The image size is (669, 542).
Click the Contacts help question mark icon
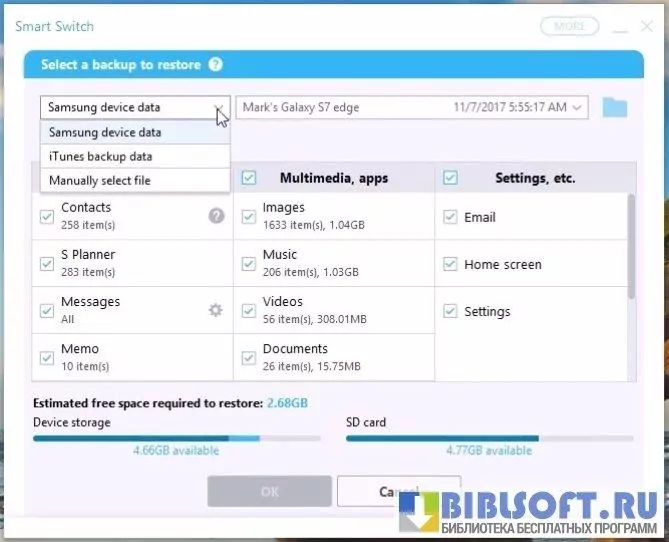coord(216,215)
